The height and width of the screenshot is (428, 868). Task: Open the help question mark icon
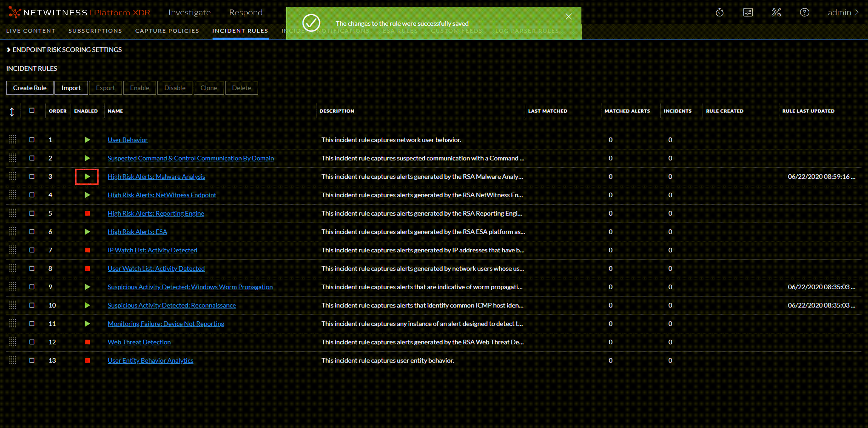[804, 12]
